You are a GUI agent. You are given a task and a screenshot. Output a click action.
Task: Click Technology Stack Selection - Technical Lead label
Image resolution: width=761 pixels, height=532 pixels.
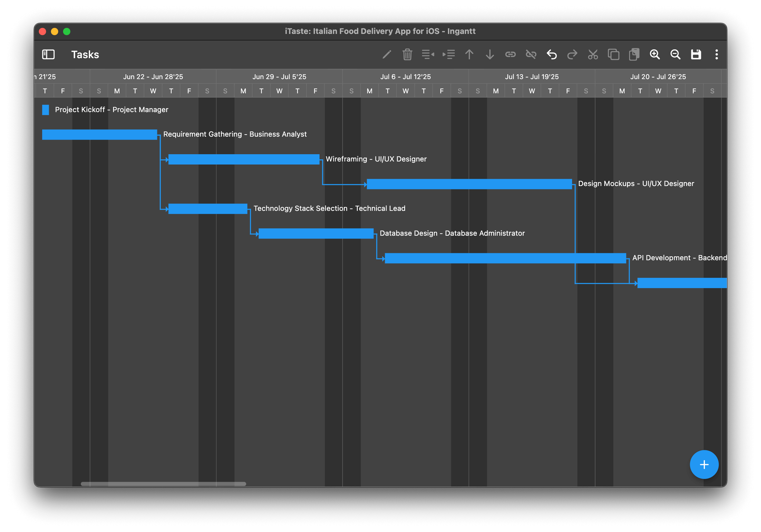330,208
